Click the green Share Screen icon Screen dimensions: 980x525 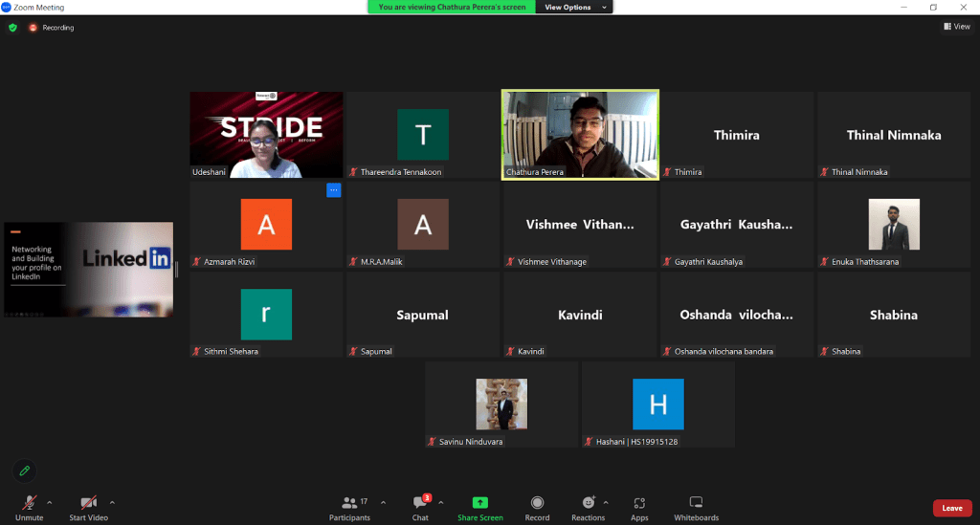tap(479, 503)
